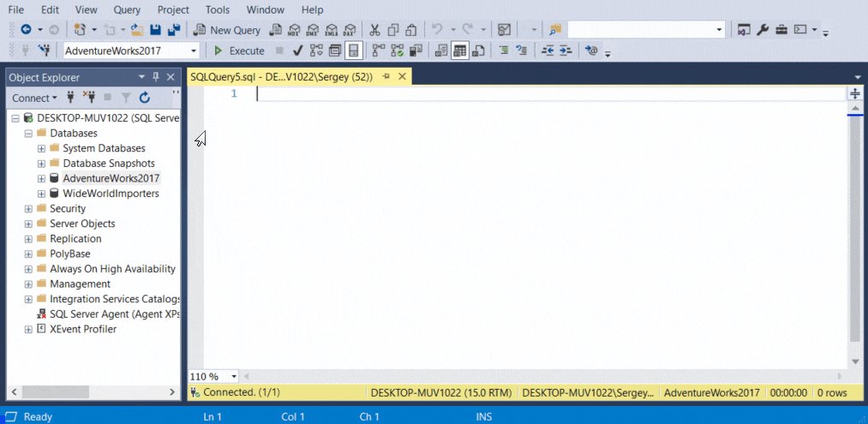868x424 pixels.
Task: Open the AdventureWorks2017 database dropdown
Action: [194, 51]
